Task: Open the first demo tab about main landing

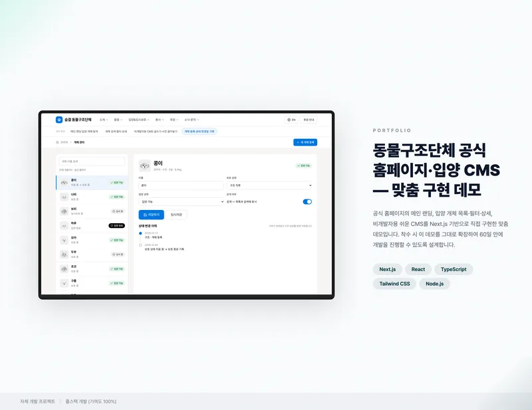Action: [84, 132]
